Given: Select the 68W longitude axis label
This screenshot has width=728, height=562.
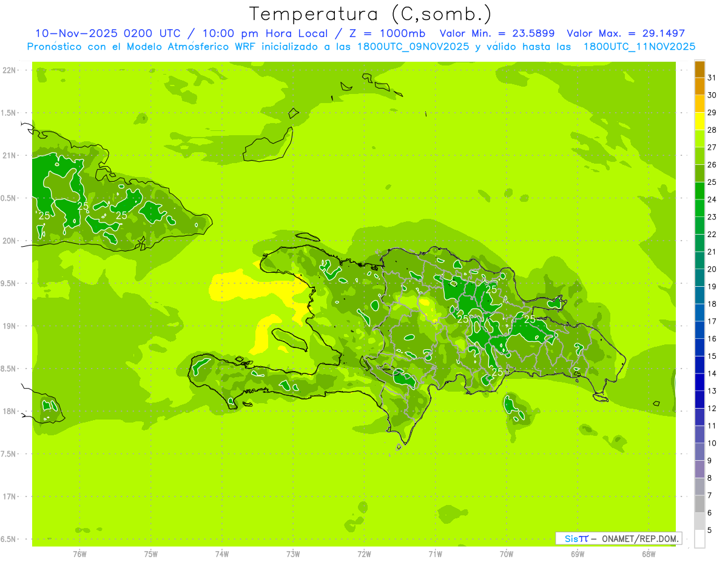Looking at the screenshot, I should click(x=648, y=554).
